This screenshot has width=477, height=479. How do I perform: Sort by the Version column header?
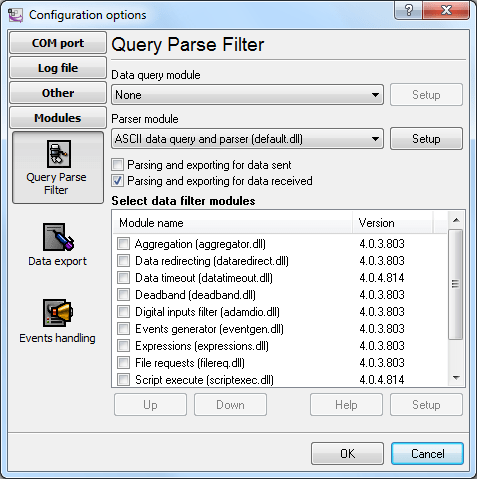(393, 223)
